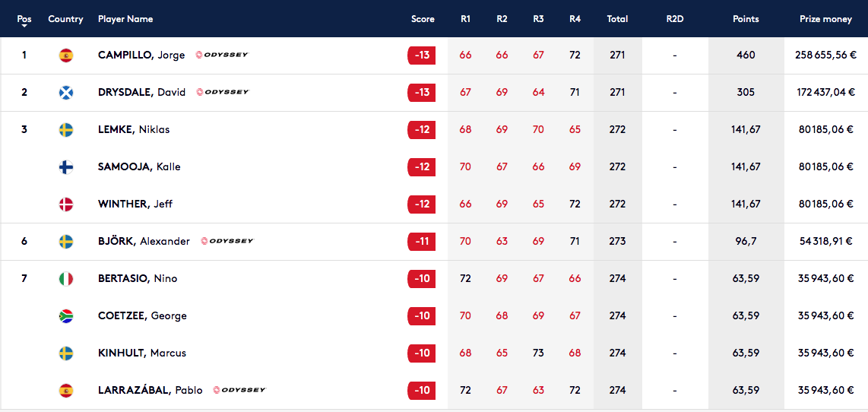Sort by Pos column arrow
Screen dimensions: 868x412
tap(24, 26)
